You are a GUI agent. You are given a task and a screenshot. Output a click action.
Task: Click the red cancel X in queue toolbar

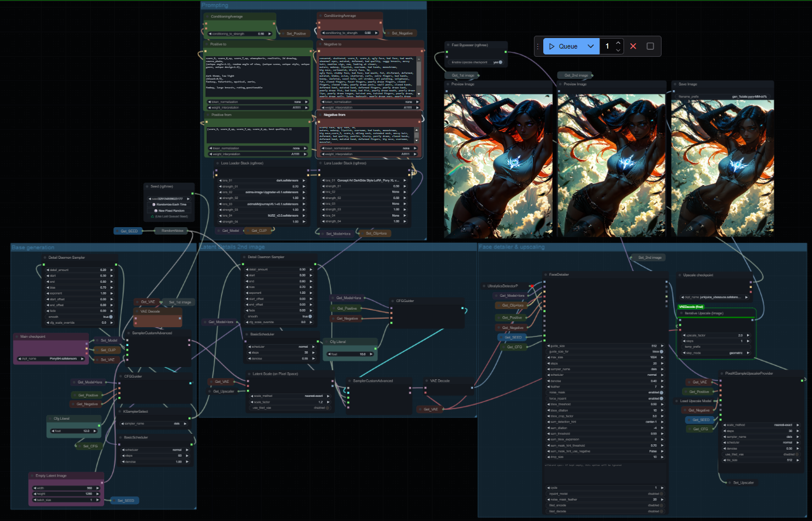(633, 46)
